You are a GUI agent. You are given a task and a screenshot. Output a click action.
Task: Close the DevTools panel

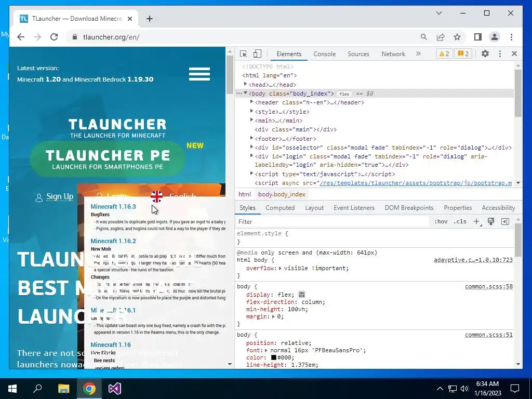[514, 54]
